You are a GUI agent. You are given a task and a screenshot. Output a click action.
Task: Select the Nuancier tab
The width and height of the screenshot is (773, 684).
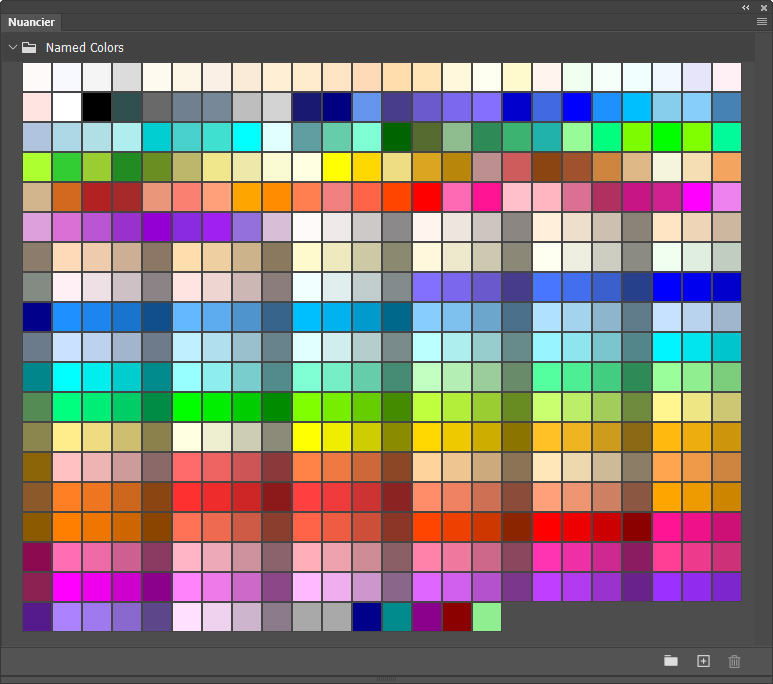pos(31,22)
